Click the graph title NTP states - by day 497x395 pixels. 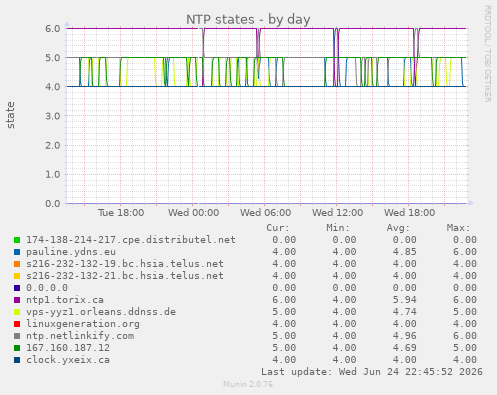[248, 20]
